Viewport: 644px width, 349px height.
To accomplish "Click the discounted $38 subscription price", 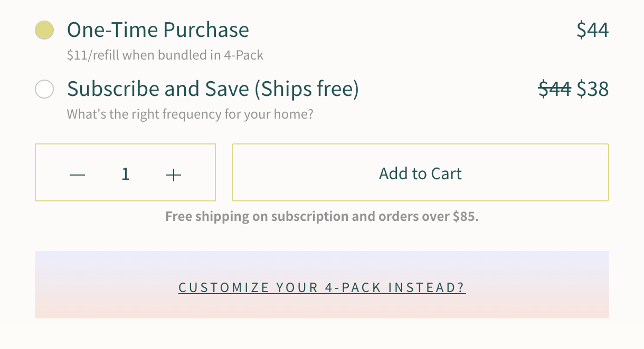I will 592,89.
